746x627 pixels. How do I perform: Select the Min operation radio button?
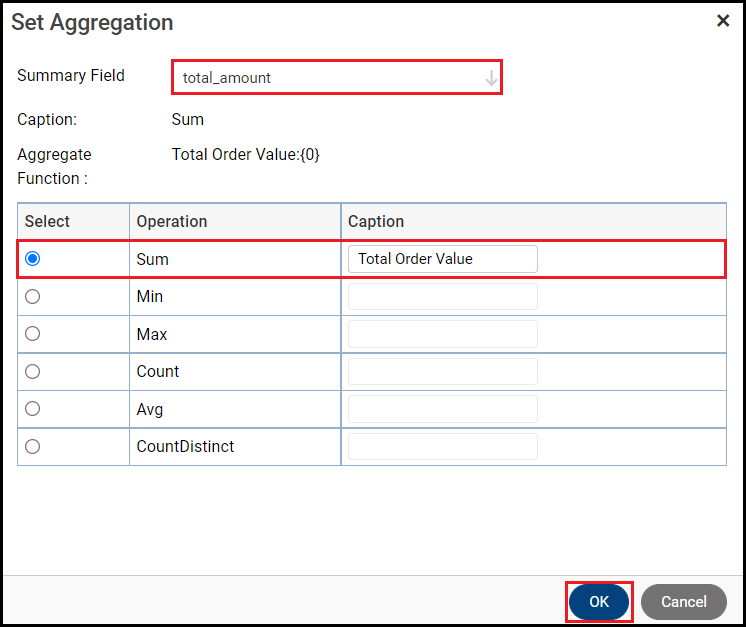coord(33,296)
